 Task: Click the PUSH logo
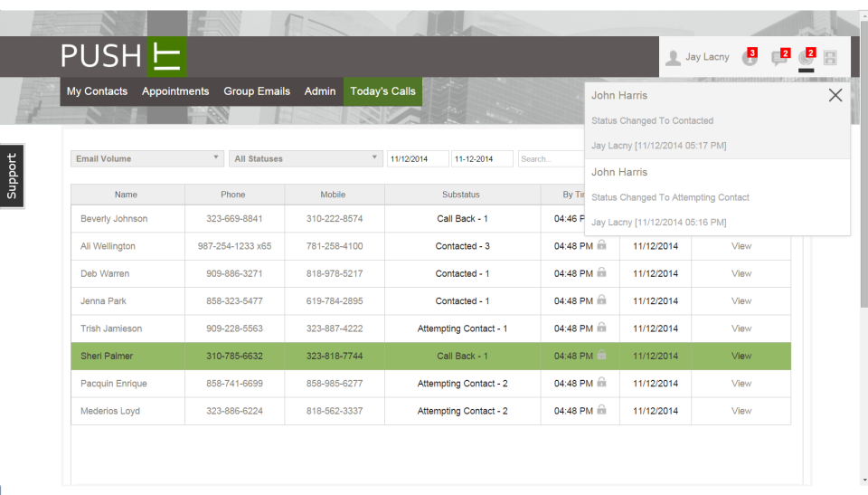pyautogui.click(x=123, y=56)
